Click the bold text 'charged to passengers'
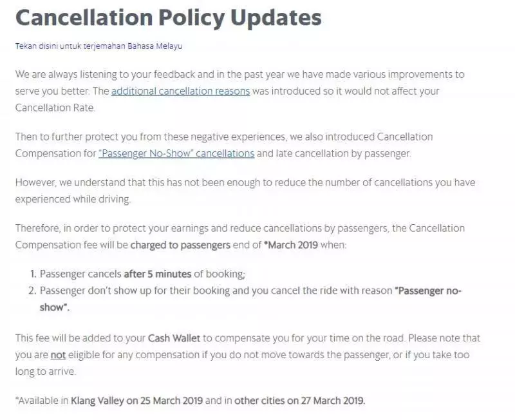Image resolution: width=515 pixels, height=420 pixels. click(x=180, y=245)
